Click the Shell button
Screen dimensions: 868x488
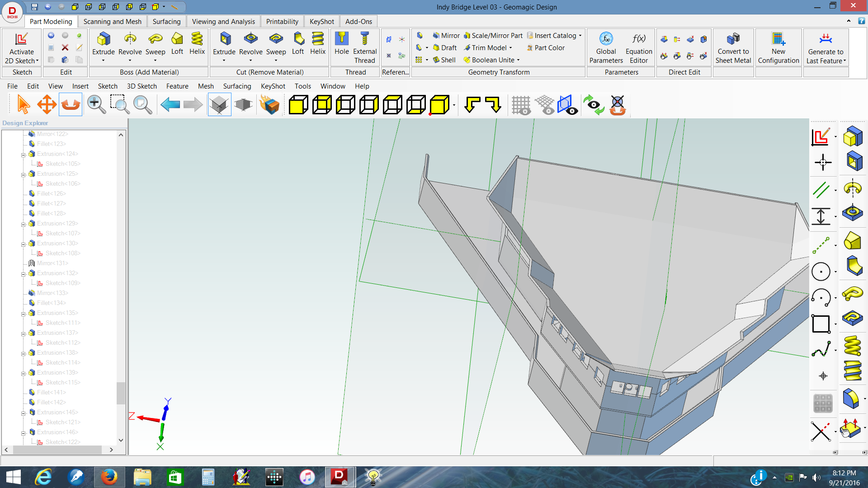click(444, 60)
